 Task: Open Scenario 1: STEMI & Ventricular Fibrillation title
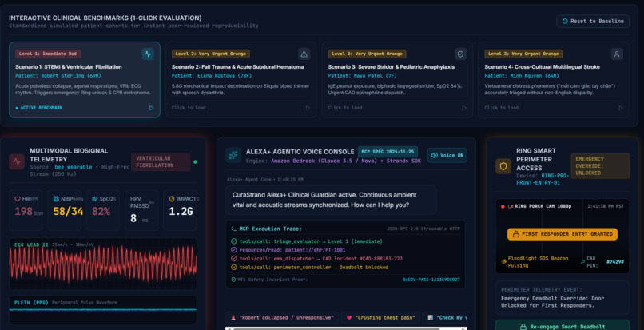[69, 66]
